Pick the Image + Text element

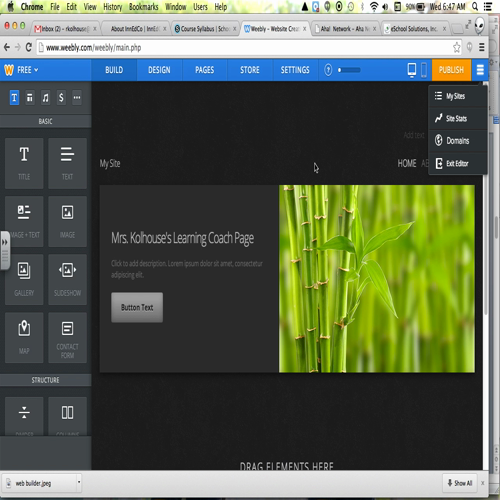tap(24, 221)
